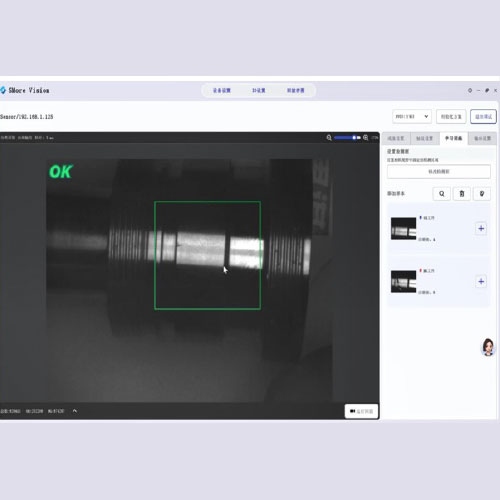Image resolution: width=500 pixels, height=500 pixels.
Task: Switch to the first tab in the right panel
Action: [396, 138]
